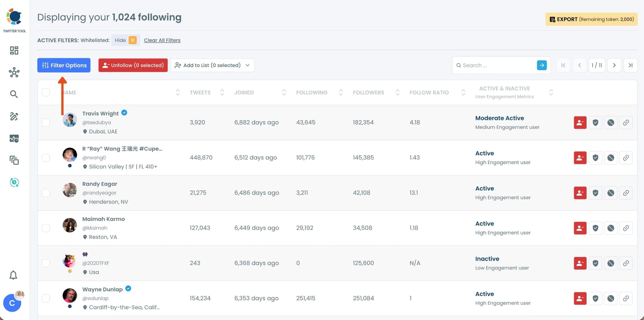This screenshot has height=320, width=644.
Task: Sort by the JOINED column sorter
Action: (x=284, y=92)
